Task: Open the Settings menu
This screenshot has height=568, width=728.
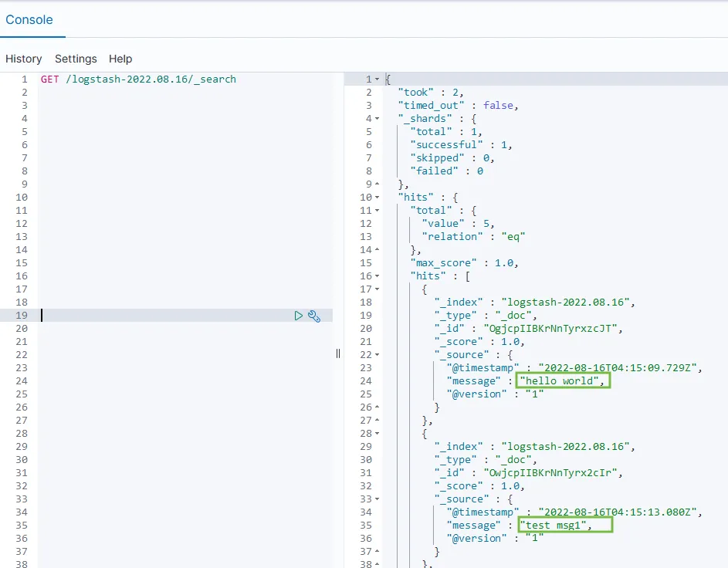Action: click(x=76, y=59)
